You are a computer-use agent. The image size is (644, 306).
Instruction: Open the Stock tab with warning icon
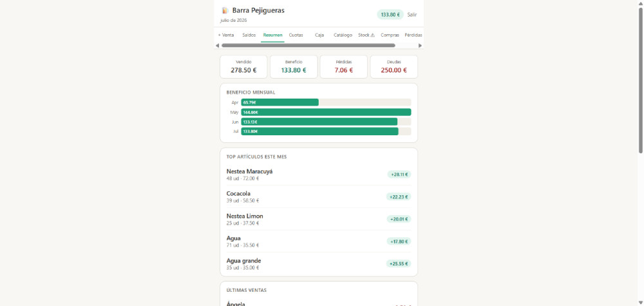pyautogui.click(x=366, y=35)
